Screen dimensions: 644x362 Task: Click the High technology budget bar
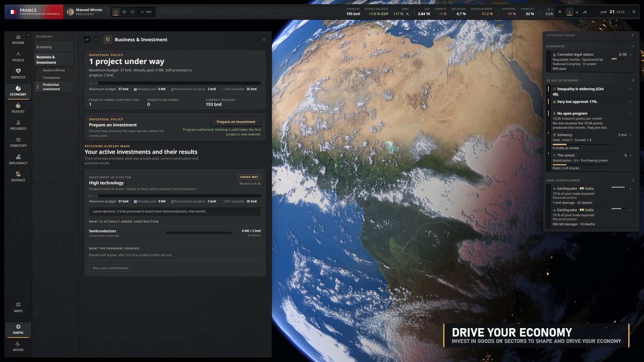point(175,196)
